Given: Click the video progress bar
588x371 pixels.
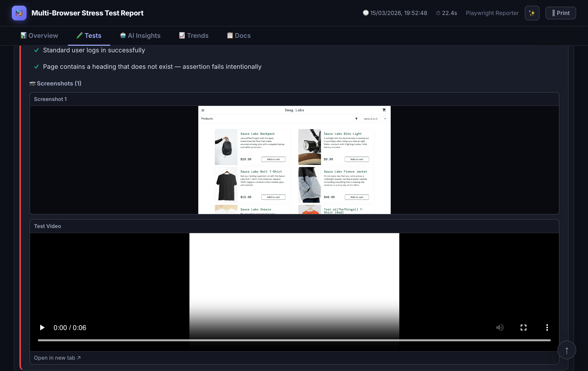Looking at the screenshot, I should [294, 340].
